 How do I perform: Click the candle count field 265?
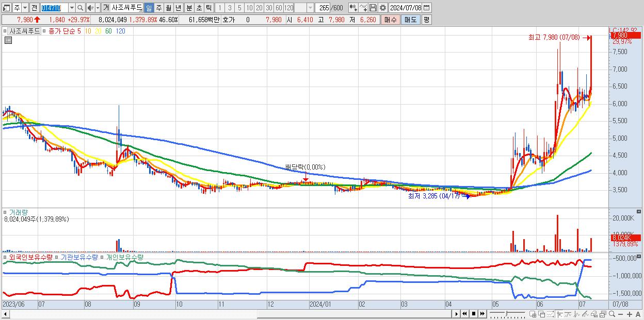coord(324,8)
